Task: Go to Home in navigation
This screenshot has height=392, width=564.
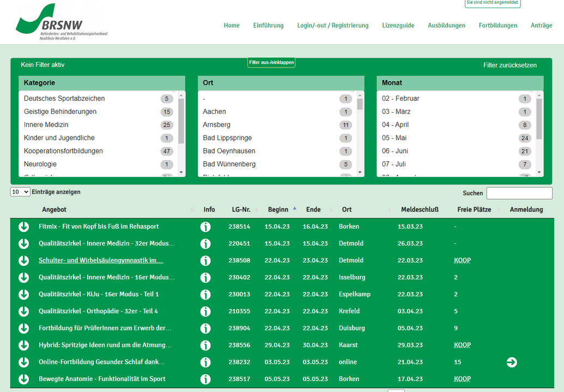Action: click(x=232, y=26)
